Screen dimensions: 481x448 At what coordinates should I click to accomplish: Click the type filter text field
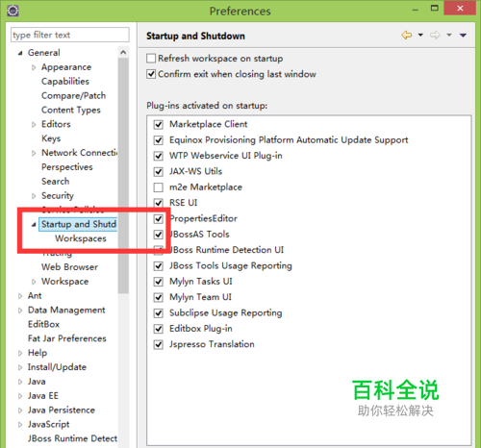pyautogui.click(x=70, y=35)
